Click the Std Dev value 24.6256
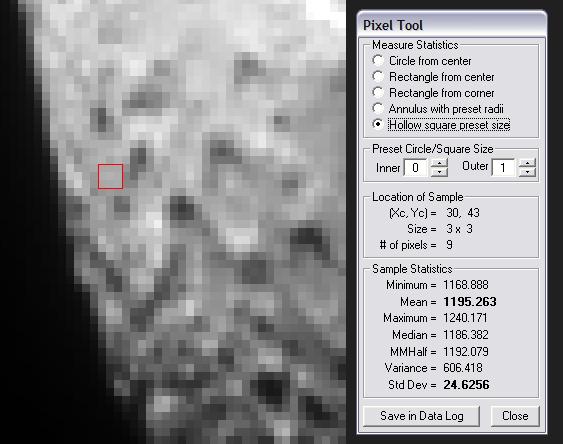The image size is (563, 444). [x=466, y=385]
